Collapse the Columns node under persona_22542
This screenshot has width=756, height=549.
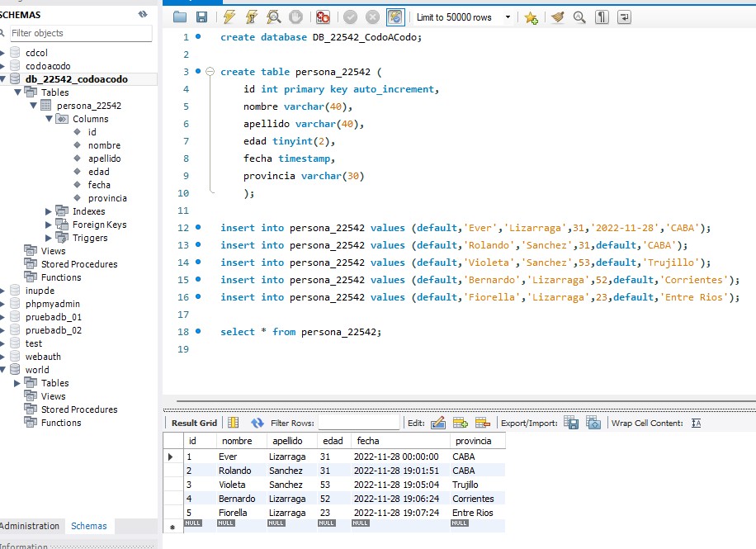[49, 119]
